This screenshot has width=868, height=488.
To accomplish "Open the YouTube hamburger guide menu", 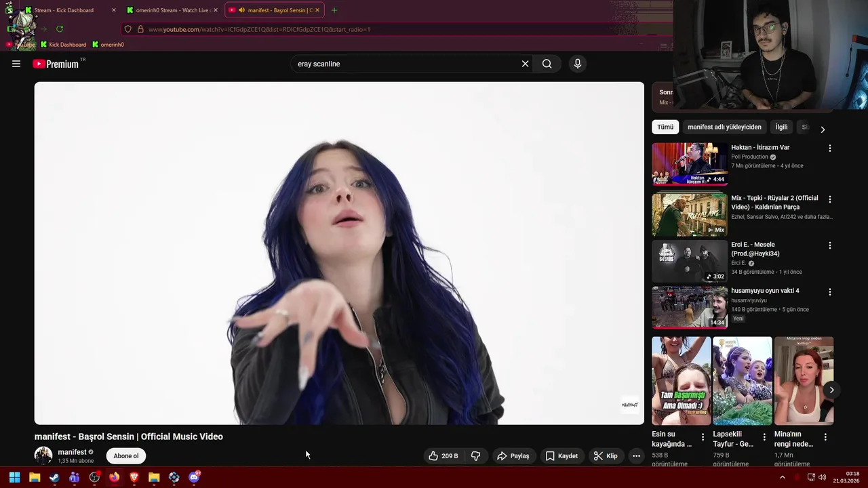I will pyautogui.click(x=16, y=64).
